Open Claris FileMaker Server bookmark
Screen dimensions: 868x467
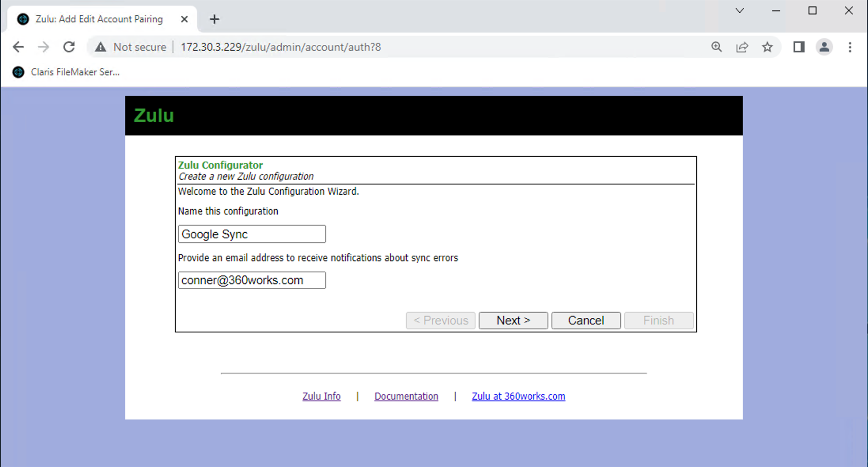click(x=66, y=72)
